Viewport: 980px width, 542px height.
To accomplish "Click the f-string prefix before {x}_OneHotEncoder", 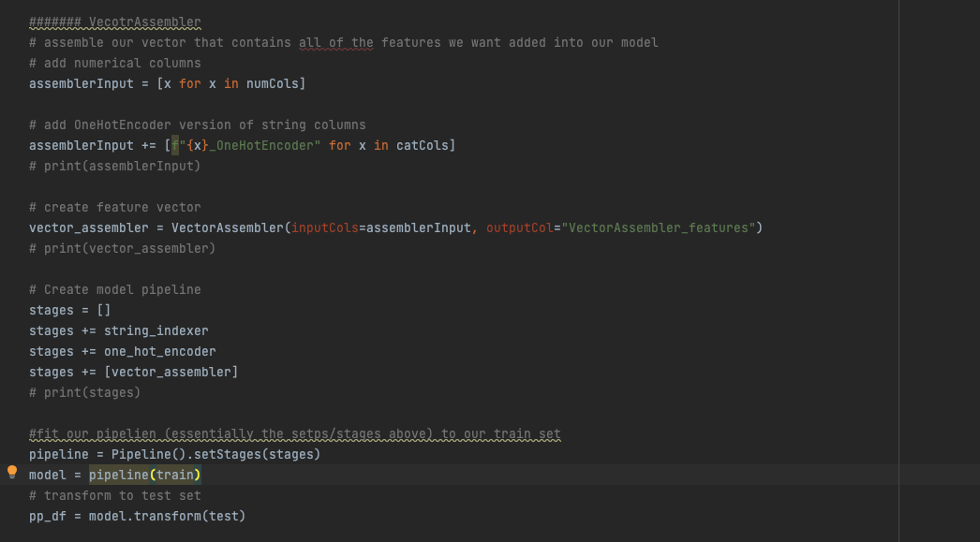I will click(175, 144).
